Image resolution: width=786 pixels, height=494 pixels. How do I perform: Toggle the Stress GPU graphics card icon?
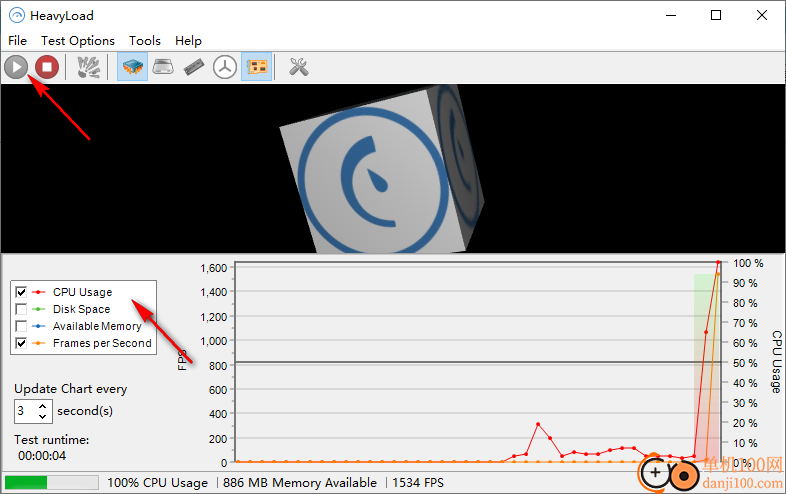pos(257,67)
